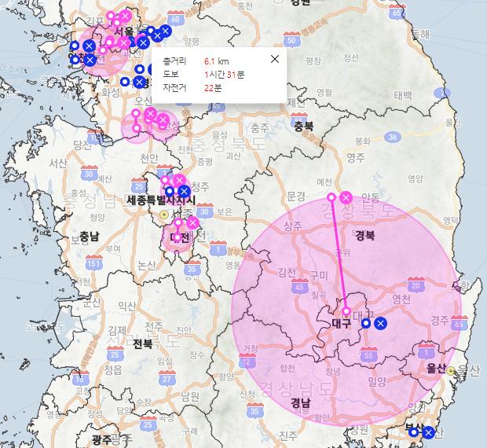Click 전북 region label

[143, 344]
